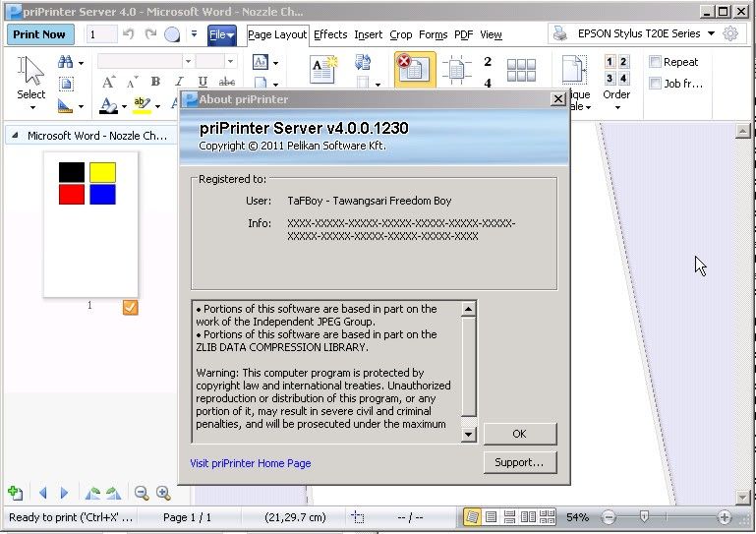Switch to the Page Layout tab
The width and height of the screenshot is (756, 534).
click(277, 34)
